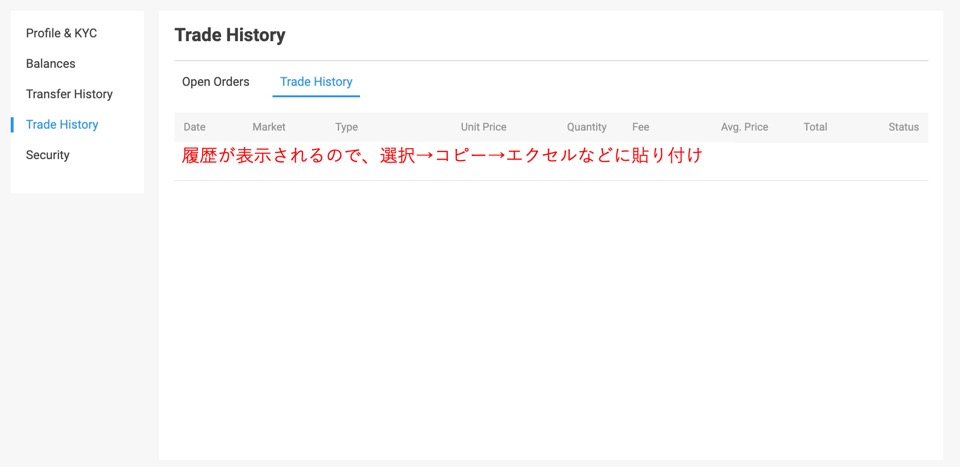Screen dimensions: 960x469
Task: Go to the Balances page
Action: 51,64
